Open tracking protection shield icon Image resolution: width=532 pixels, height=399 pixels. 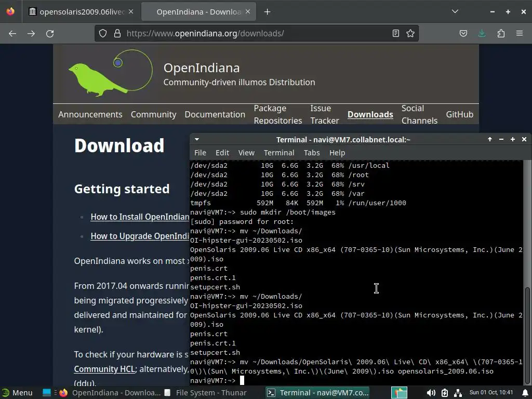coord(103,33)
